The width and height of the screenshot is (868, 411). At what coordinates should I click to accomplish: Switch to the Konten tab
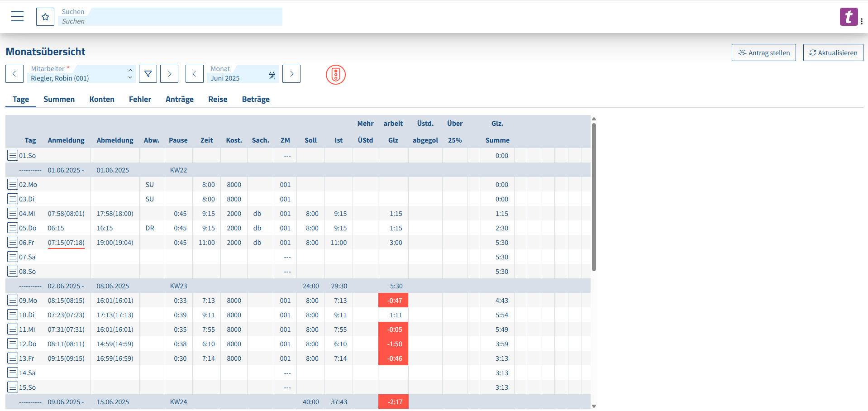coord(102,99)
